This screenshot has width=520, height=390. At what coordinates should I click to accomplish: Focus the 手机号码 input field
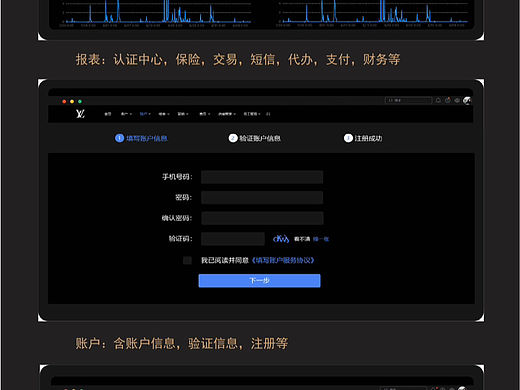click(x=262, y=177)
